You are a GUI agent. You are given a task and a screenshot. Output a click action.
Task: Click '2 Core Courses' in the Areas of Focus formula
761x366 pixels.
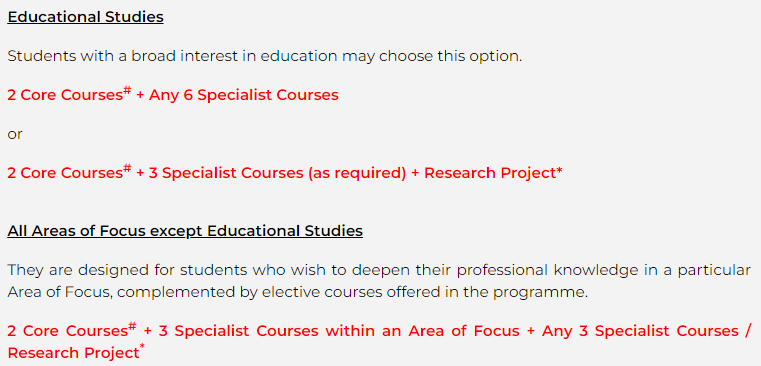coord(67,331)
